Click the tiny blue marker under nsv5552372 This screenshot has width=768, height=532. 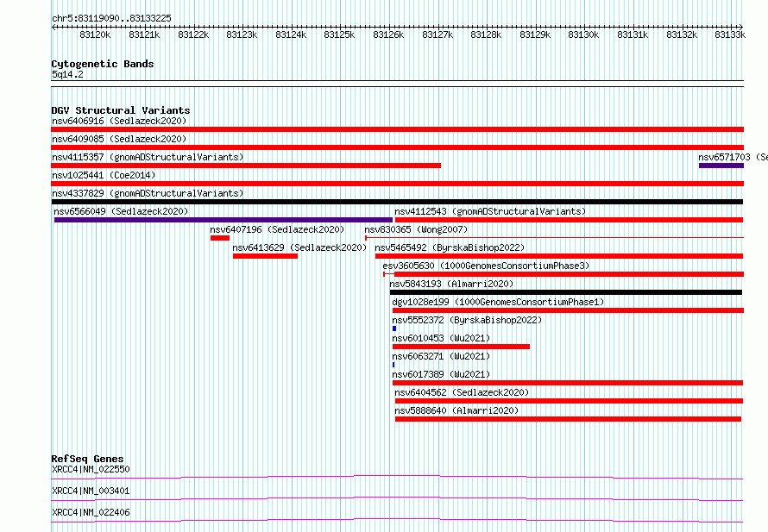click(x=394, y=329)
